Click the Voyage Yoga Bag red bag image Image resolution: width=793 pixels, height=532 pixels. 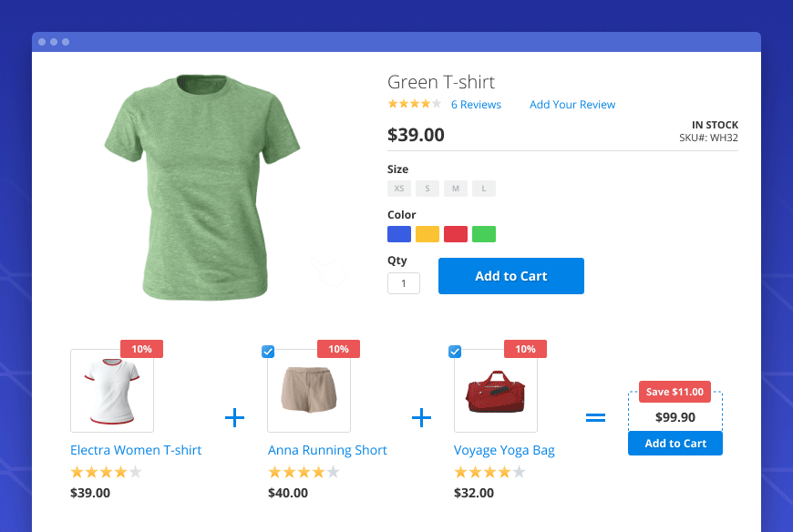(x=496, y=392)
